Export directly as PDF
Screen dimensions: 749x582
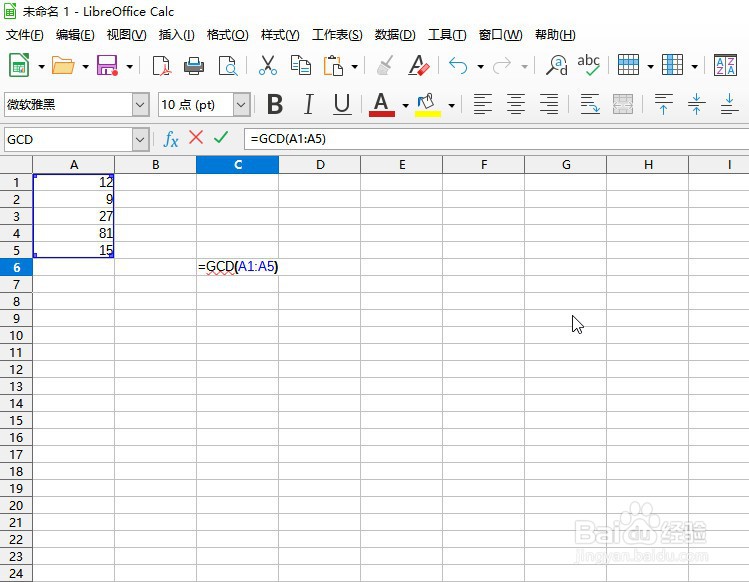coord(161,65)
